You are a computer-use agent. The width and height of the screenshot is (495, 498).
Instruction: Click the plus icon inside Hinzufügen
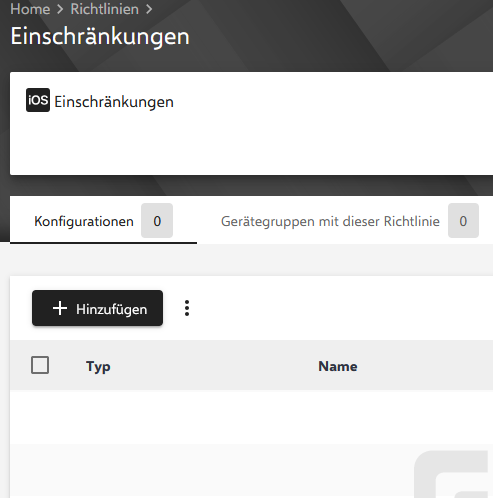60,308
